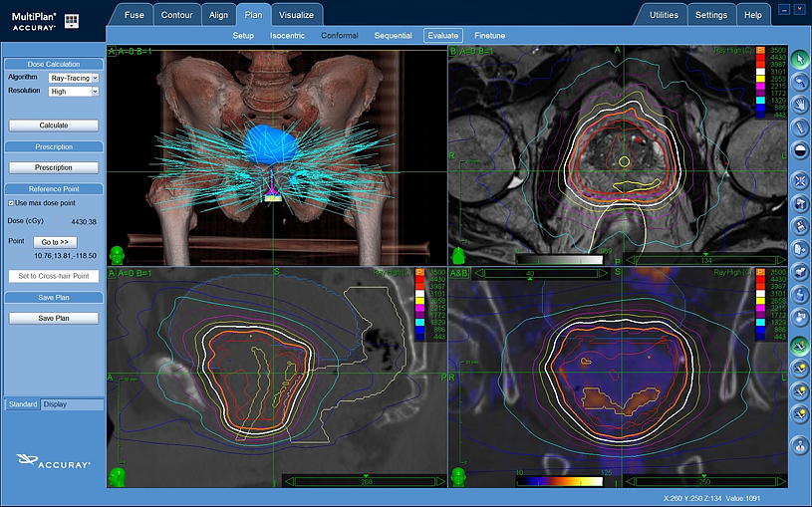Click the green head icon in fused coronal view
Image resolution: width=812 pixels, height=507 pixels.
click(x=457, y=477)
